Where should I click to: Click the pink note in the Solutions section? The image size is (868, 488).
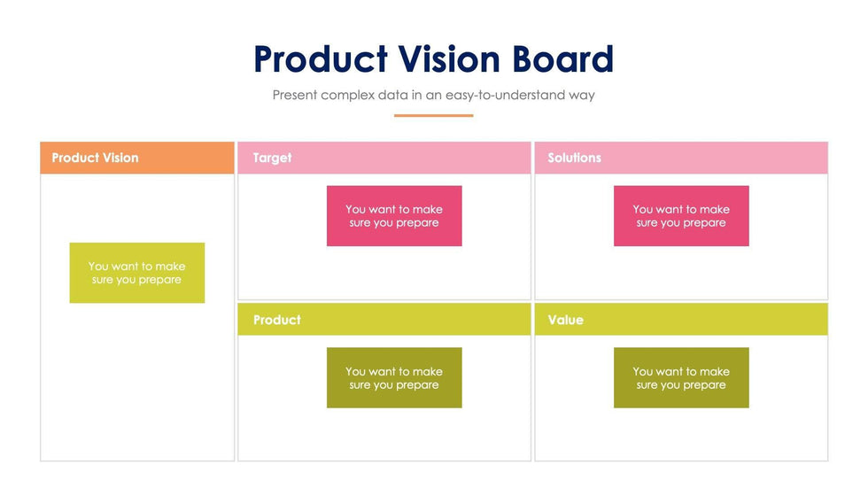[681, 216]
